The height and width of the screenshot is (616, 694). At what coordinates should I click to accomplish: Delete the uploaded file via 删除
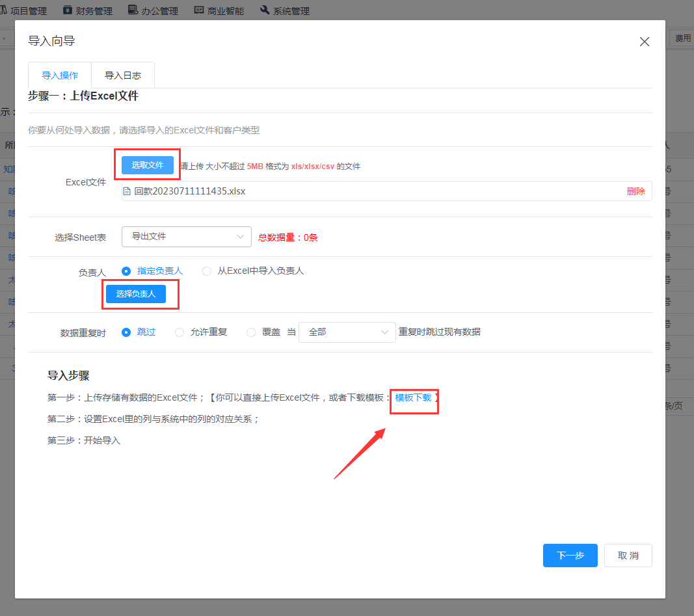click(x=635, y=191)
